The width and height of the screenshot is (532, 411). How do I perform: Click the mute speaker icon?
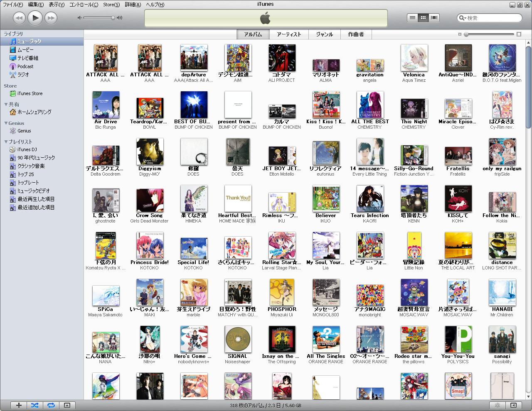(x=79, y=18)
